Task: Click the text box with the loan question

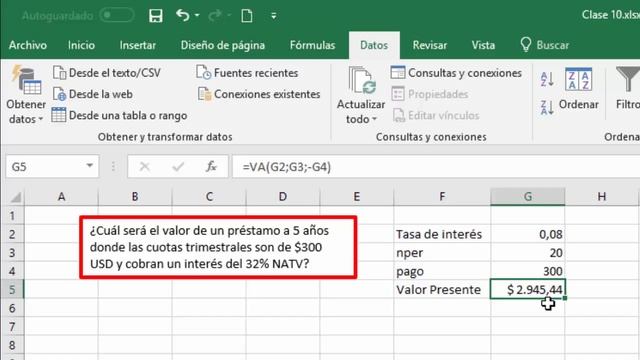Action: [x=218, y=247]
